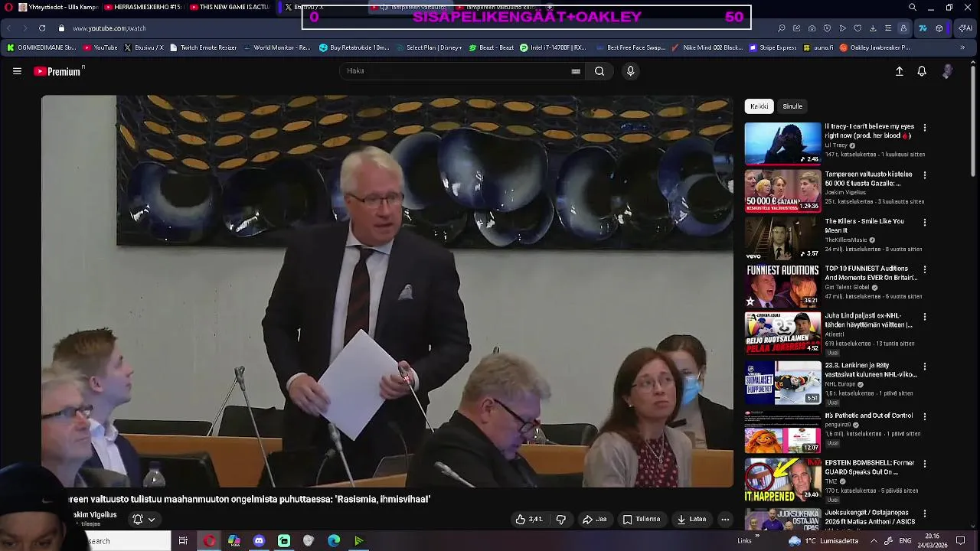Image resolution: width=980 pixels, height=551 pixels.
Task: Reload the page in browser toolbar
Action: pos(41,28)
